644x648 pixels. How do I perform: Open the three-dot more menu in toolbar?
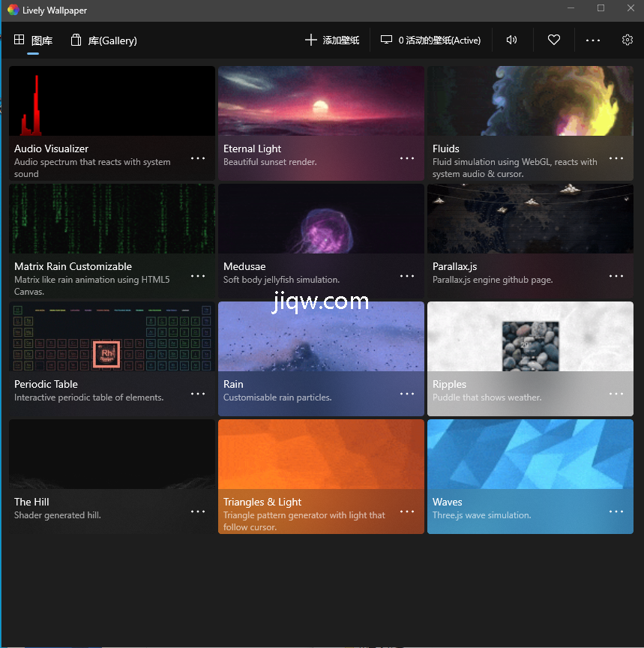(x=593, y=40)
